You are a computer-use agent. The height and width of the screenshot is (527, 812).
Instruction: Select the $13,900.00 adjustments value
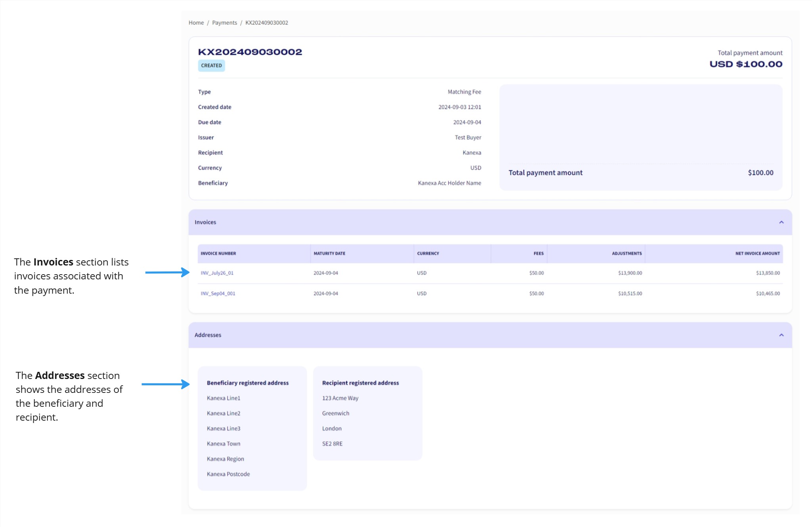pos(630,273)
